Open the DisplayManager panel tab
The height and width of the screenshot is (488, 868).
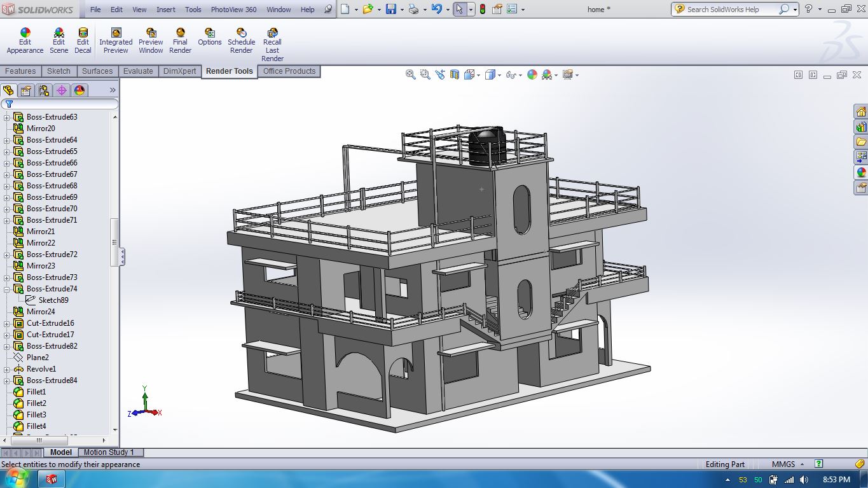(x=79, y=90)
